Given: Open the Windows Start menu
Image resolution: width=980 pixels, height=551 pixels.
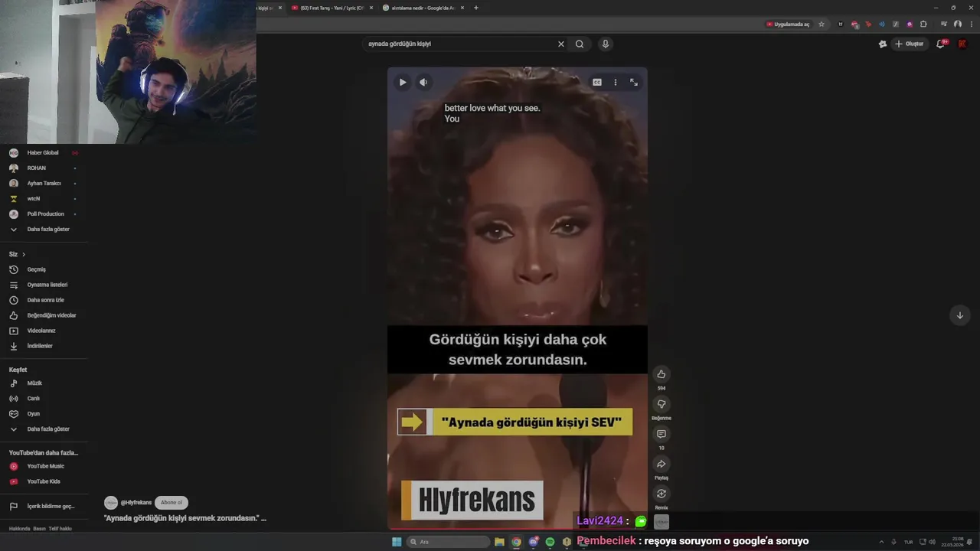Looking at the screenshot, I should point(397,542).
